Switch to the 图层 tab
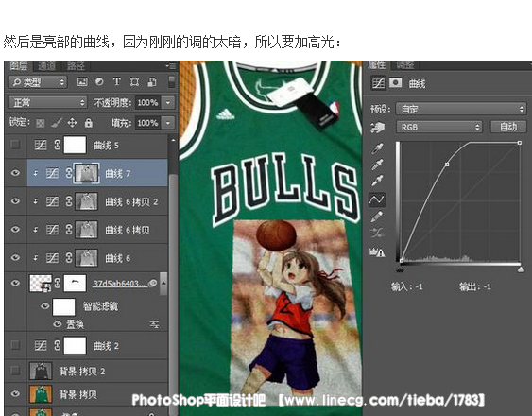Viewport: 532px width, 416px height. coord(18,65)
